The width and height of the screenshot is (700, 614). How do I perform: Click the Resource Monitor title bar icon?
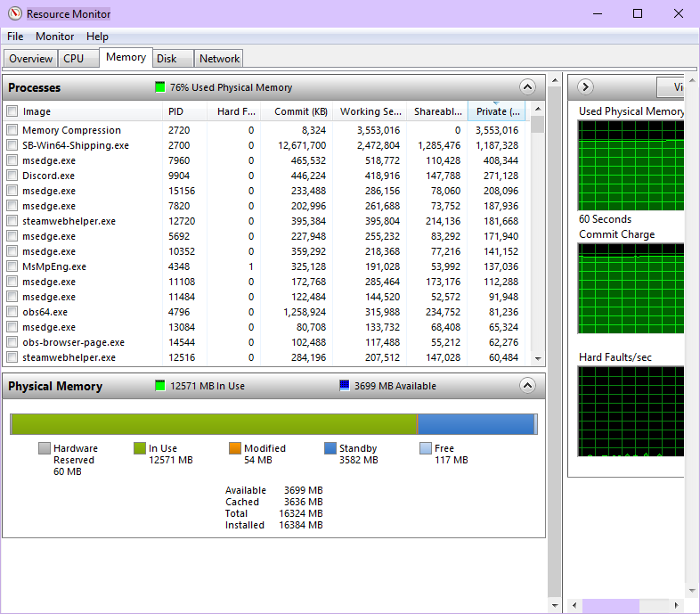(x=15, y=13)
